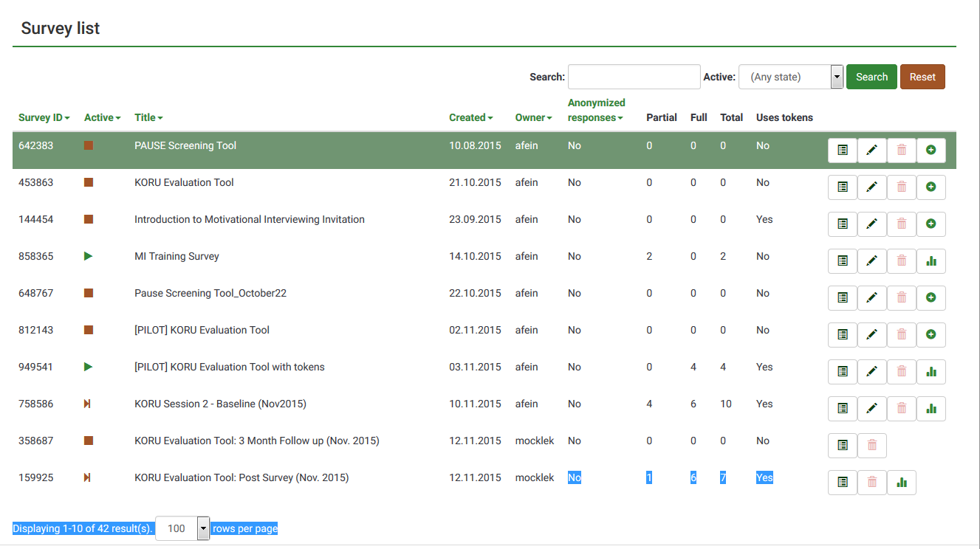Open survey summary icon for PAUSE Screening Tool
The image size is (980, 549).
pos(843,150)
